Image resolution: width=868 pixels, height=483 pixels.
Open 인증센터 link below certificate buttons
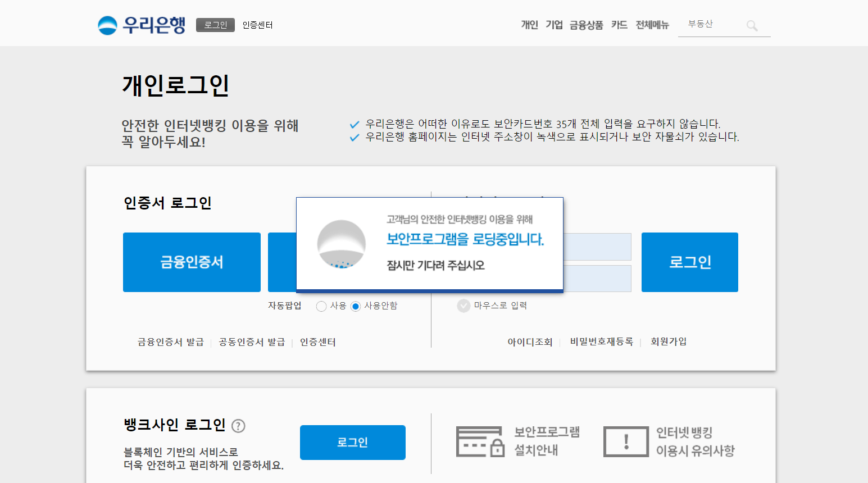pyautogui.click(x=318, y=342)
